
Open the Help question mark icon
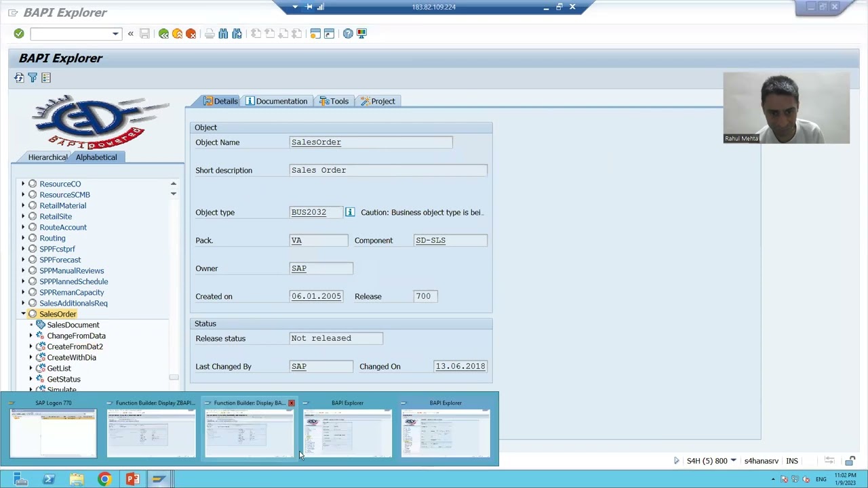348,33
